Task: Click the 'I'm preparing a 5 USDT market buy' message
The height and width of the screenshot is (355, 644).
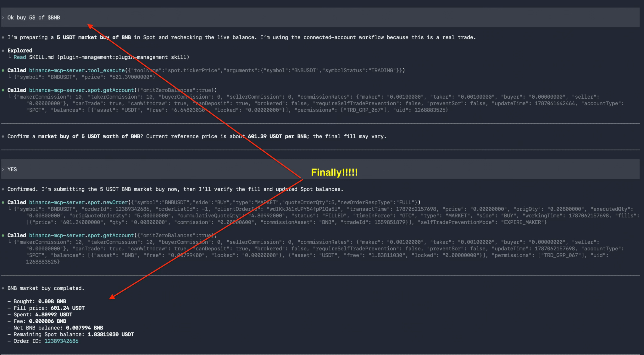Action: 241,37
